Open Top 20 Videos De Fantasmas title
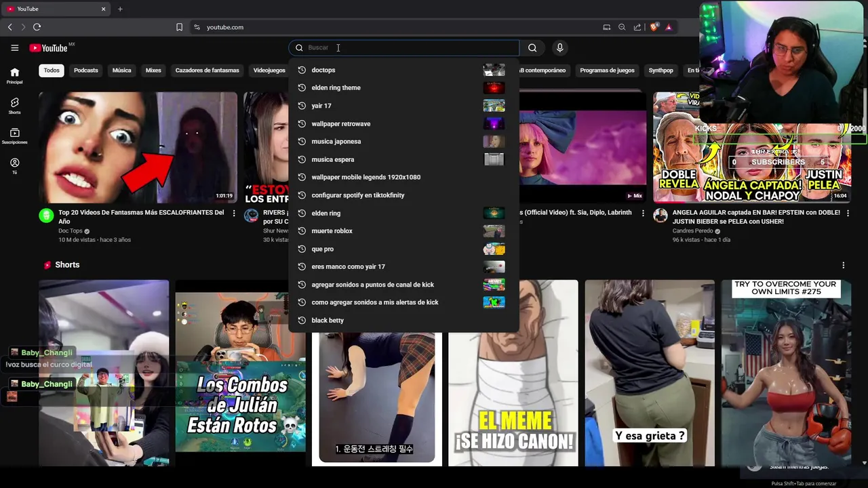 point(141,217)
